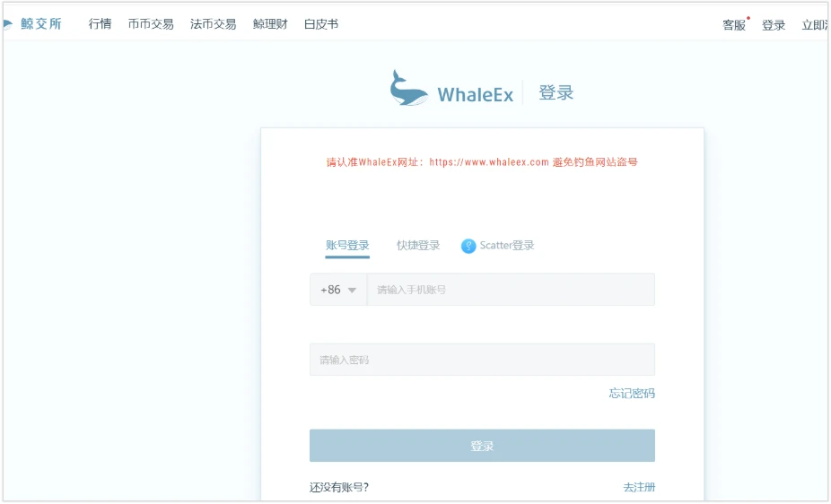Image resolution: width=831 pixels, height=504 pixels.
Task: Click the WhaleEx whale logo above the form
Action: click(x=408, y=88)
